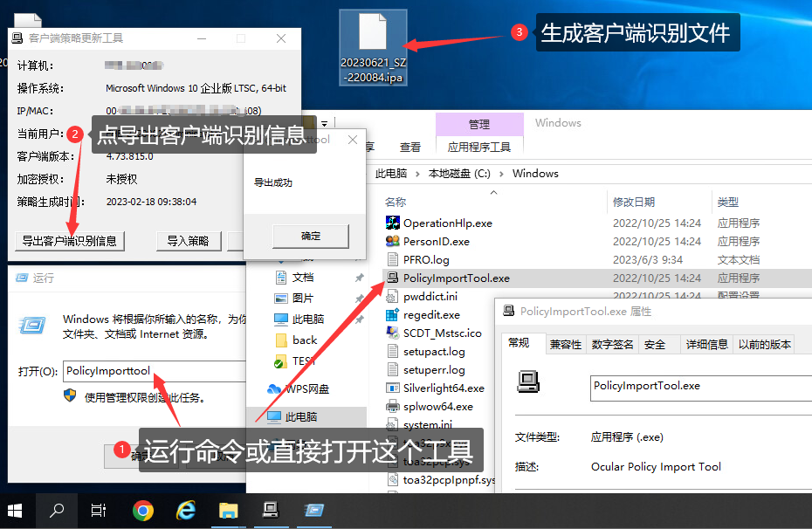Screen dimensions: 812x529
Task: Launch Internet Explorer from the taskbar
Action: pyautogui.click(x=186, y=511)
